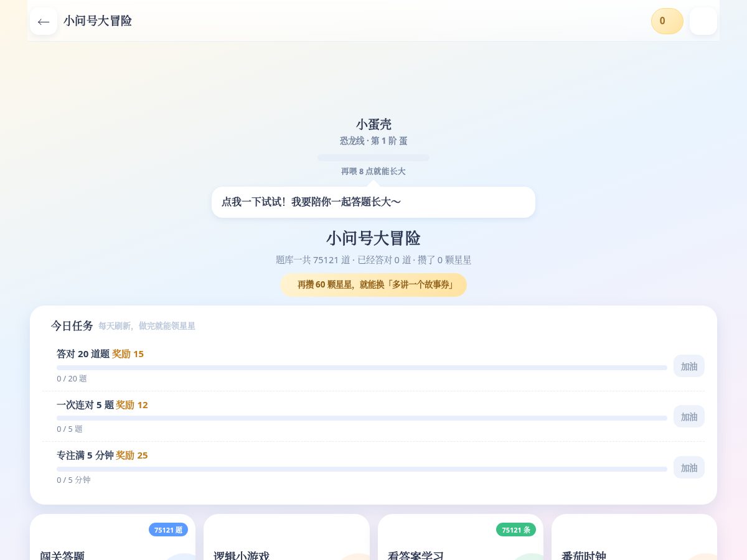Screen dimensions: 747x560
Task: Open the 闯关答题 card
Action: 113,537
